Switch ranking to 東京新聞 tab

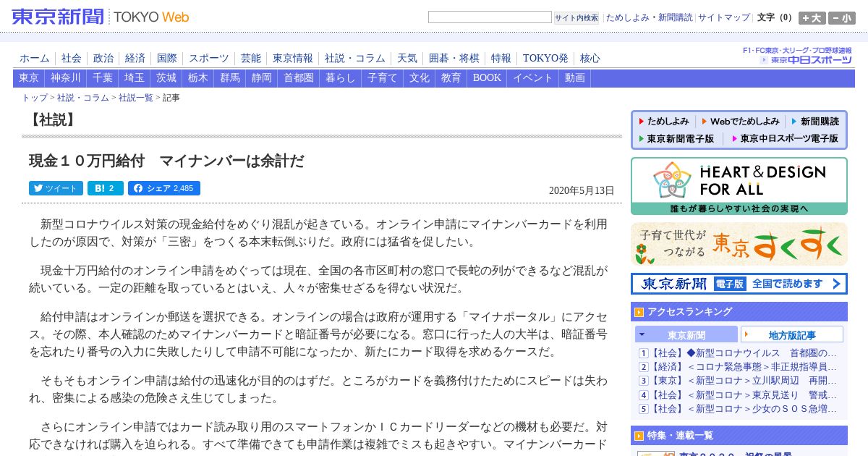(x=686, y=334)
